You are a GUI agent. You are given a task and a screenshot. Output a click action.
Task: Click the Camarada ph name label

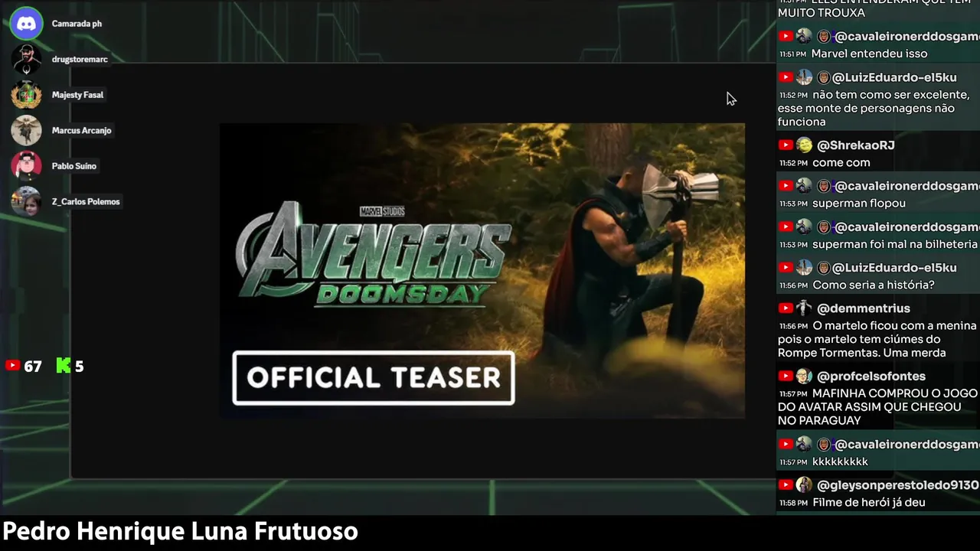coord(77,24)
